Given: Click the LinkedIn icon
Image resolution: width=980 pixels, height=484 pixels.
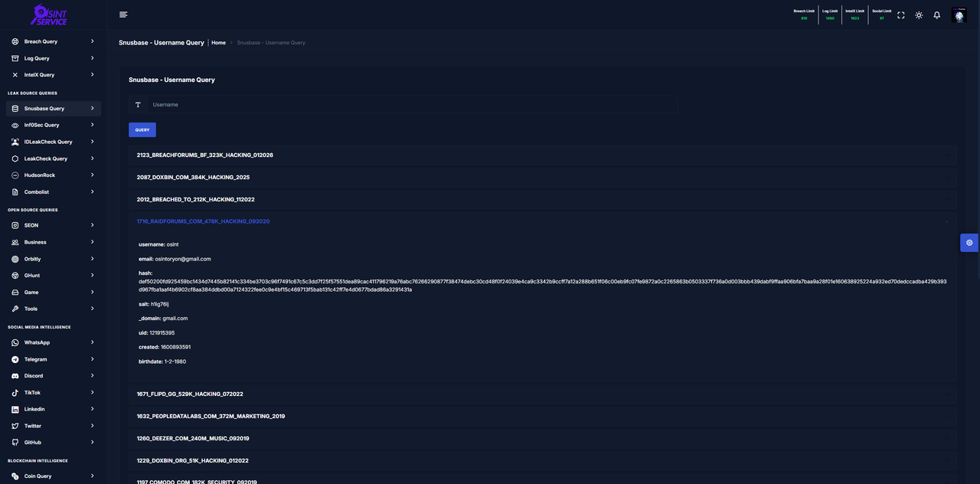Looking at the screenshot, I should point(15,409).
